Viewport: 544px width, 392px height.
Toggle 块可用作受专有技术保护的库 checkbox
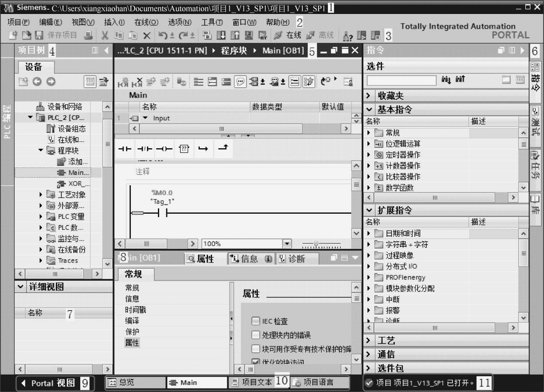click(256, 349)
